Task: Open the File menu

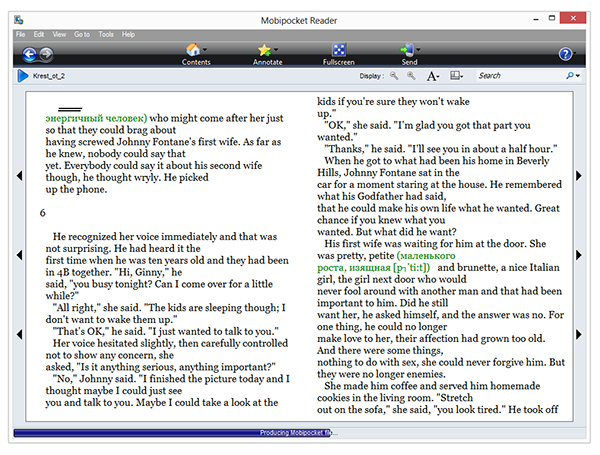Action: pos(21,34)
